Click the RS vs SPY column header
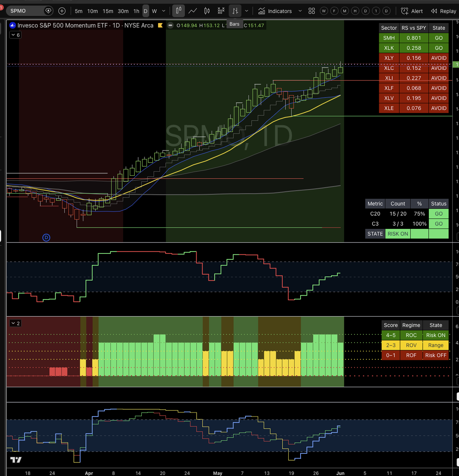459x476 pixels. coord(414,28)
